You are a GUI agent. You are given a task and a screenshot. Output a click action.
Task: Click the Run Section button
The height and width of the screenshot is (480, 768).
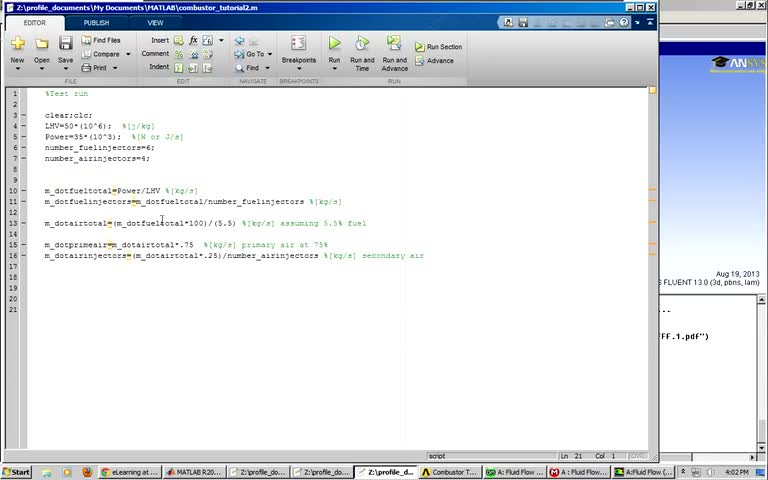pos(438,47)
